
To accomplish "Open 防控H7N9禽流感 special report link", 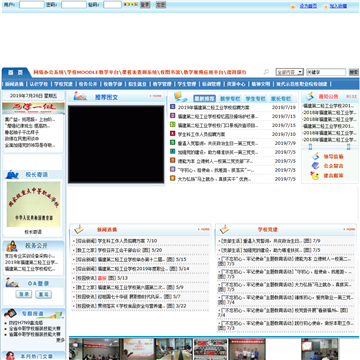I will click(26, 323).
